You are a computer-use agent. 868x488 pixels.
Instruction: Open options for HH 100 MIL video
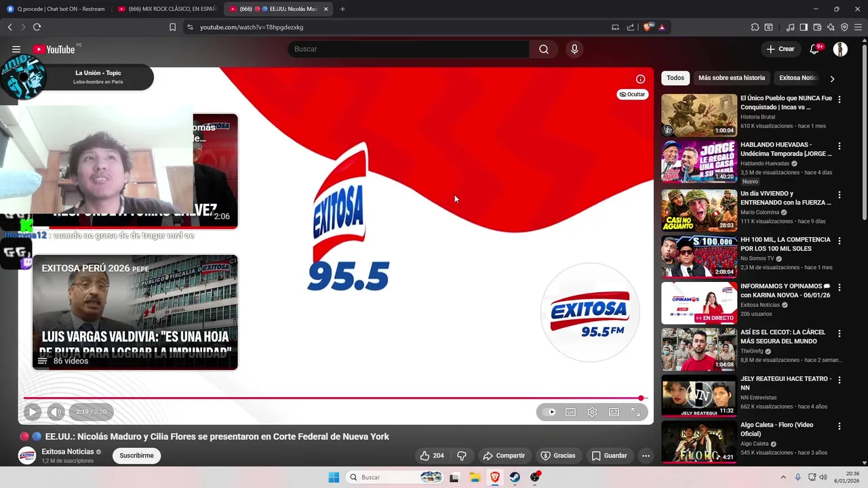point(840,241)
